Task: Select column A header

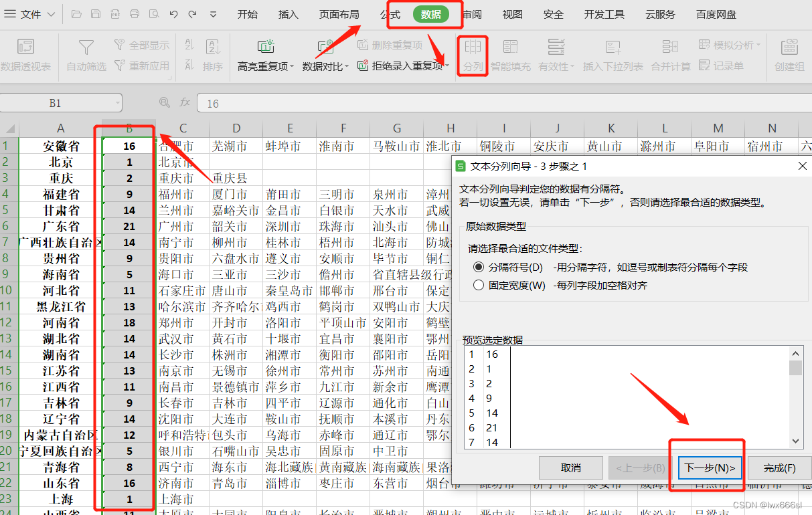Action: pyautogui.click(x=61, y=128)
